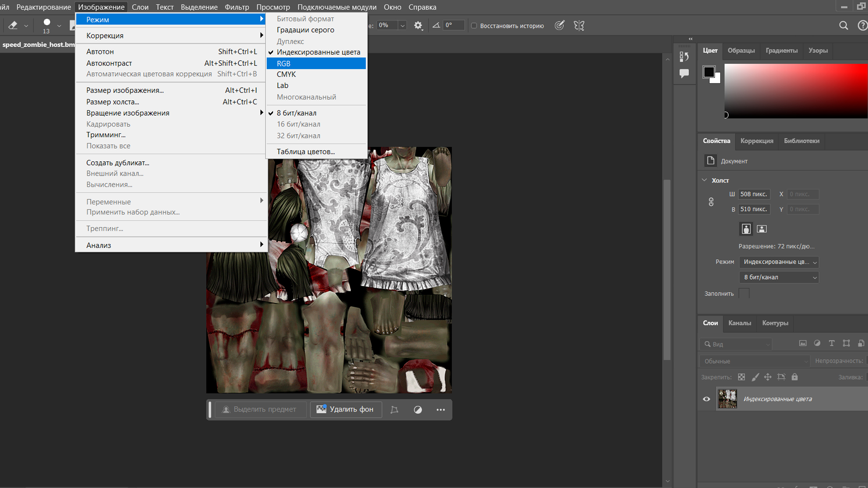
Task: Open Comments panel speech bubble icon
Action: coord(684,73)
